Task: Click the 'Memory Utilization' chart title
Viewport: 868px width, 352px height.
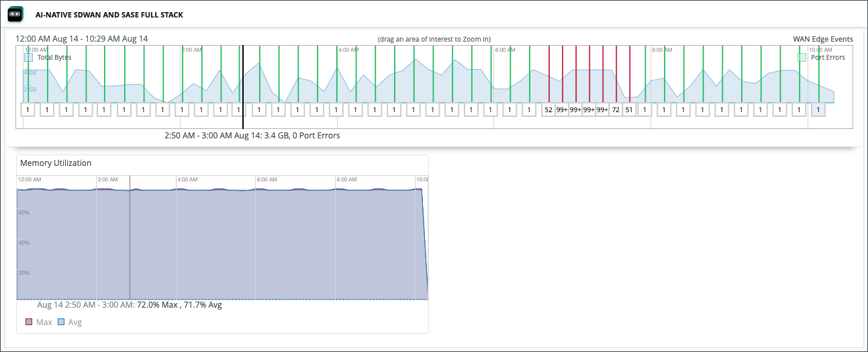Action: coord(56,163)
